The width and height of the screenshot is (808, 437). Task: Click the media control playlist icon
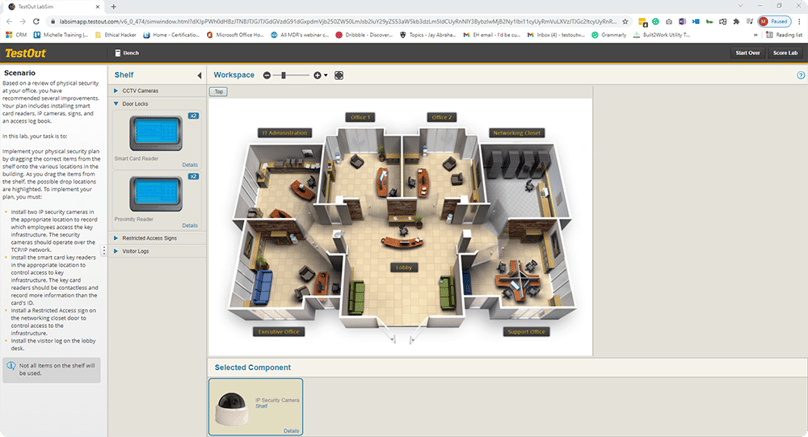coord(750,22)
